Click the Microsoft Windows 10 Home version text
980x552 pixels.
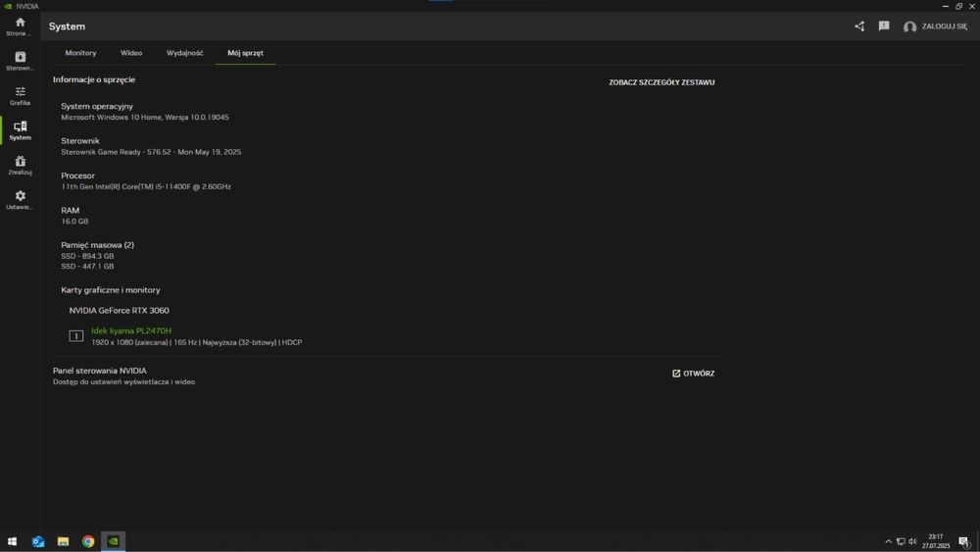pos(145,117)
